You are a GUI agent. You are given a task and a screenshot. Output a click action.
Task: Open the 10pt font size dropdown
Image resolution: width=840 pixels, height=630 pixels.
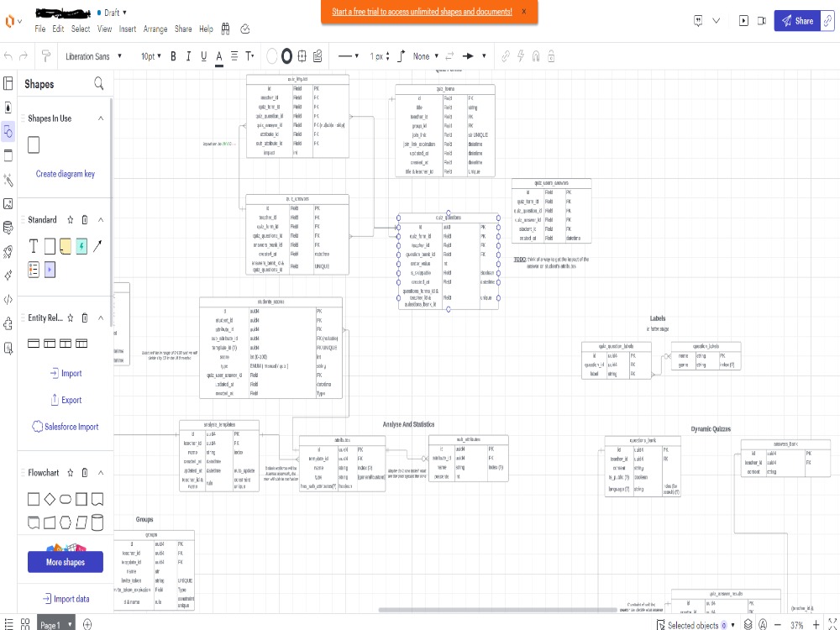(151, 56)
